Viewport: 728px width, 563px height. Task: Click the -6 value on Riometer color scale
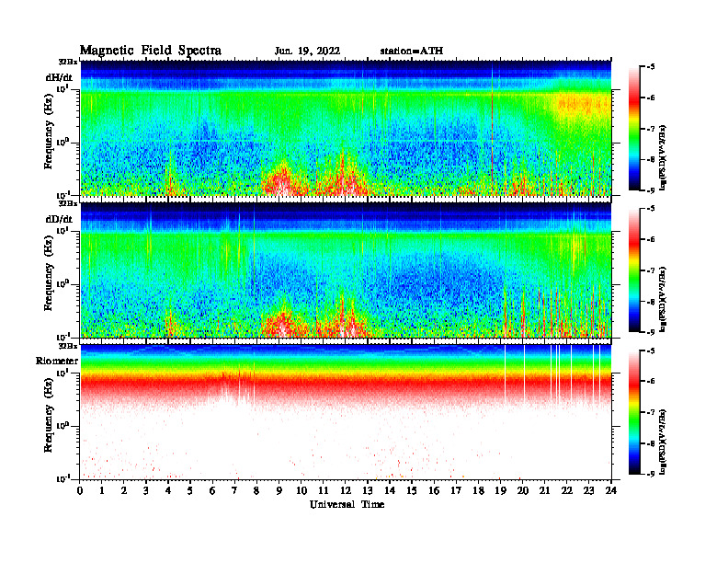[x=651, y=382]
